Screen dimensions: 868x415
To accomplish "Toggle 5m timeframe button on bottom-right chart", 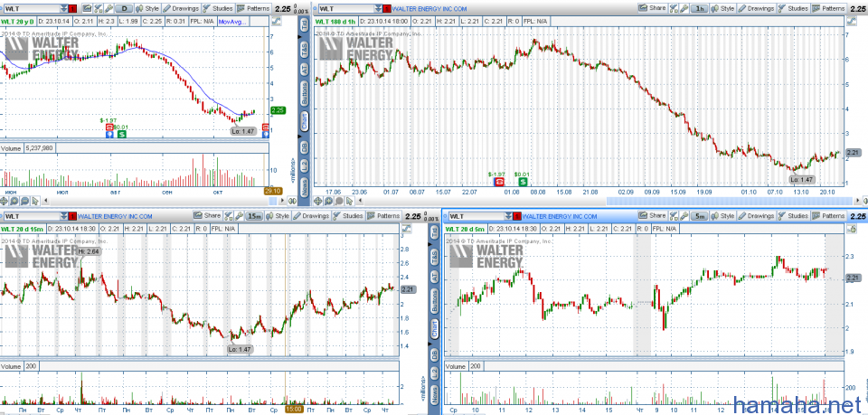I will 700,216.
